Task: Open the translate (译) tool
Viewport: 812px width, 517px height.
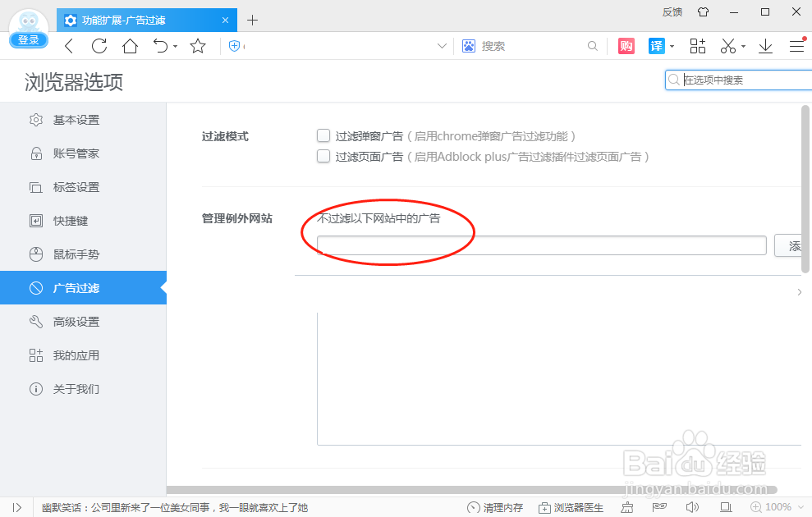Action: click(x=656, y=46)
